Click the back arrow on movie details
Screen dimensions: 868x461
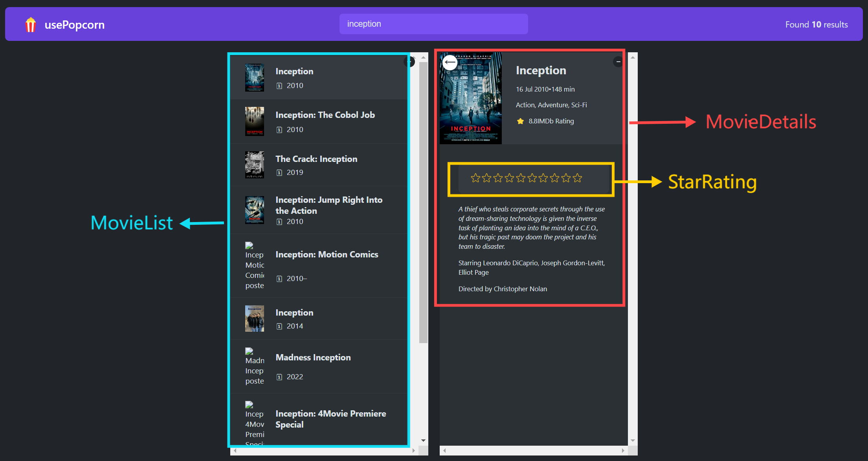coord(450,62)
